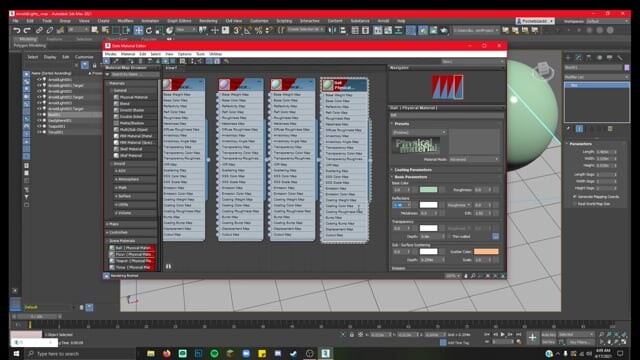Open the Hierarchy tab icon in Command Panel
Image resolution: width=640 pixels, height=360 pixels.
tap(589, 58)
